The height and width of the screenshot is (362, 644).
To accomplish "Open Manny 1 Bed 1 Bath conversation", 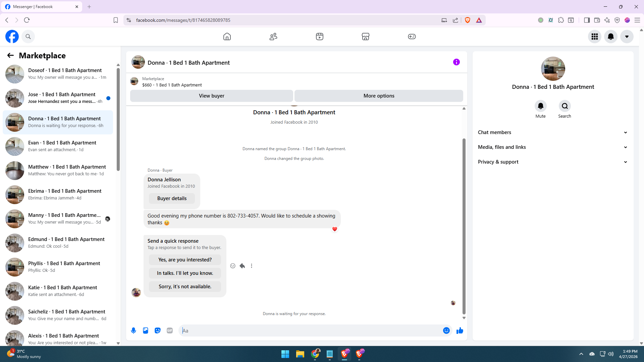I will pos(58,219).
